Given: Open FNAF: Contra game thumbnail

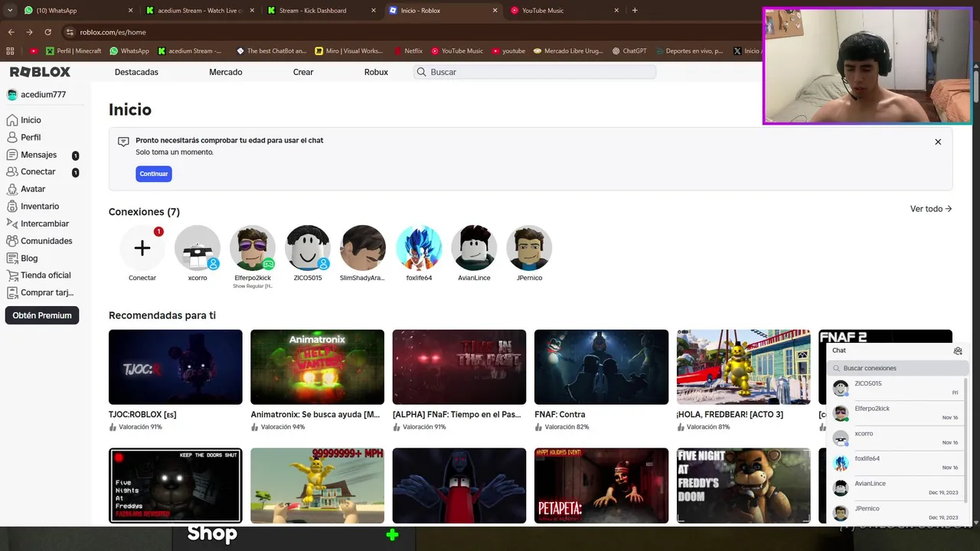Looking at the screenshot, I should pyautogui.click(x=601, y=367).
